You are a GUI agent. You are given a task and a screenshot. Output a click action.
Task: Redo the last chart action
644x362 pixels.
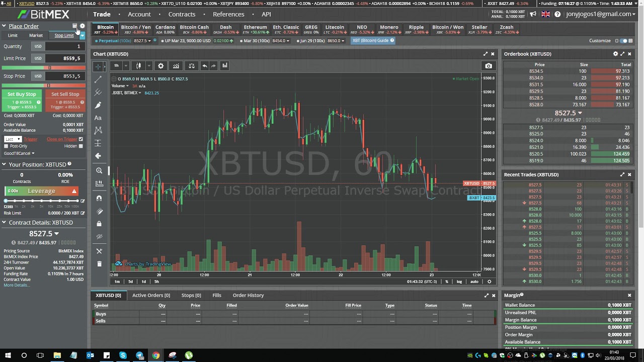[x=213, y=66]
